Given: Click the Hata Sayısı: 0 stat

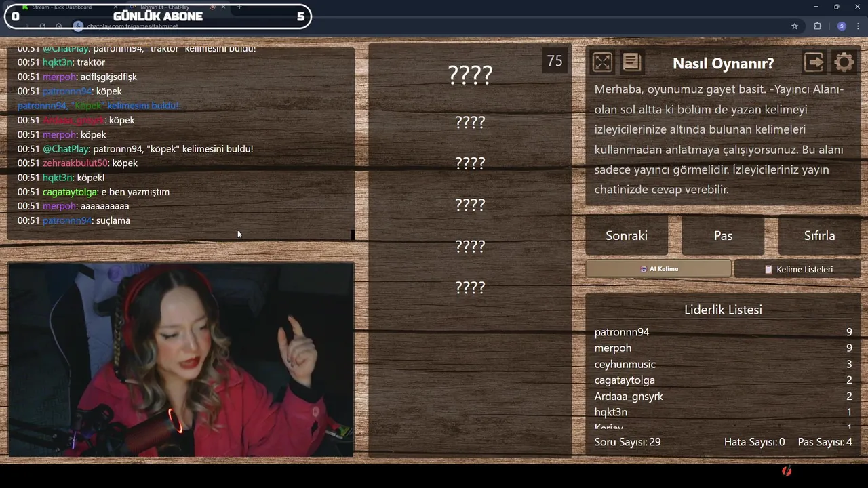Looking at the screenshot, I should click(754, 442).
